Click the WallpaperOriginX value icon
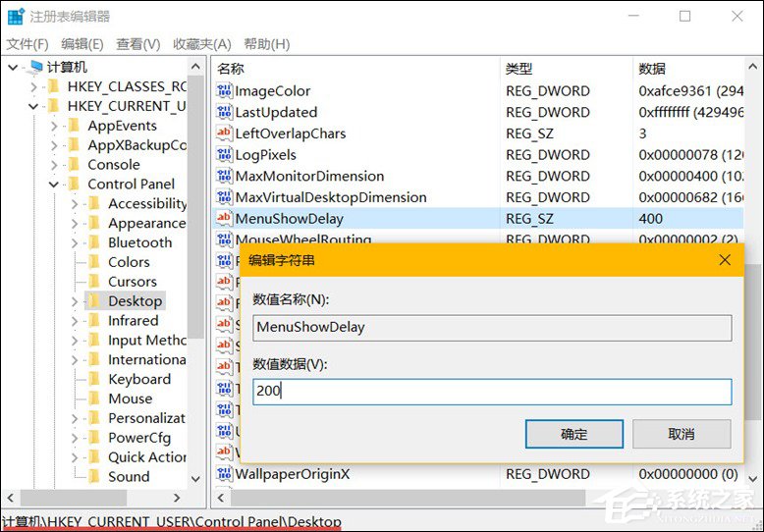Viewport: 764px width, 532px height. (x=224, y=474)
